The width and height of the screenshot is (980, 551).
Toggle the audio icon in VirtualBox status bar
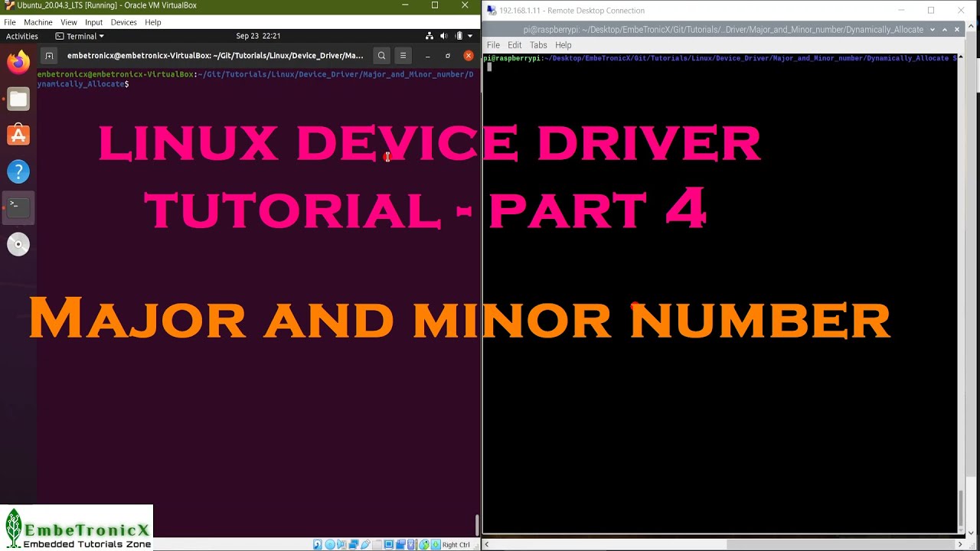tap(341, 544)
